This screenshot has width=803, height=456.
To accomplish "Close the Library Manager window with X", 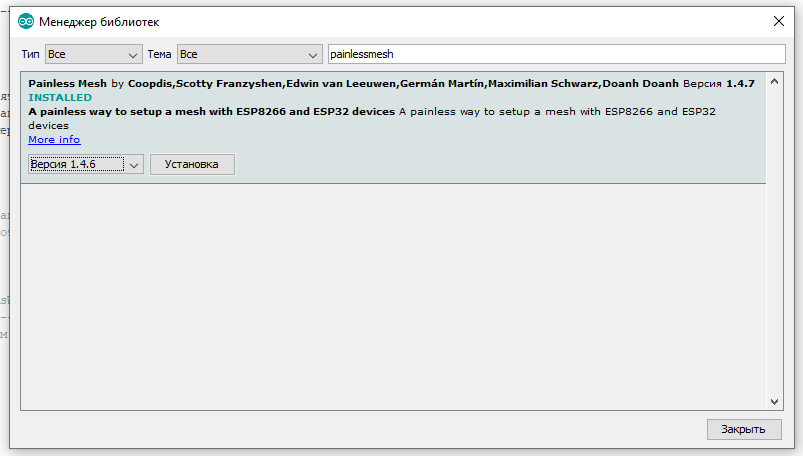I will (x=779, y=21).
